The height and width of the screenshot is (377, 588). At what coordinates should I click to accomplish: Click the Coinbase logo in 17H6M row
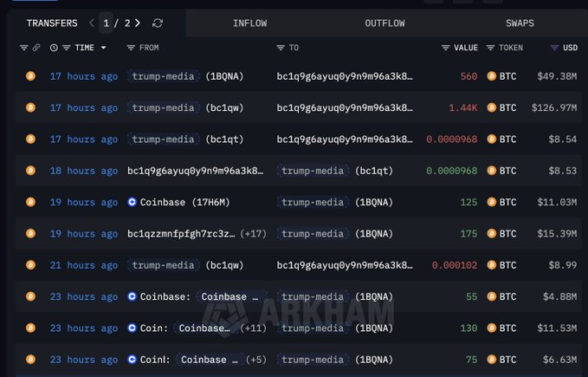(x=132, y=202)
